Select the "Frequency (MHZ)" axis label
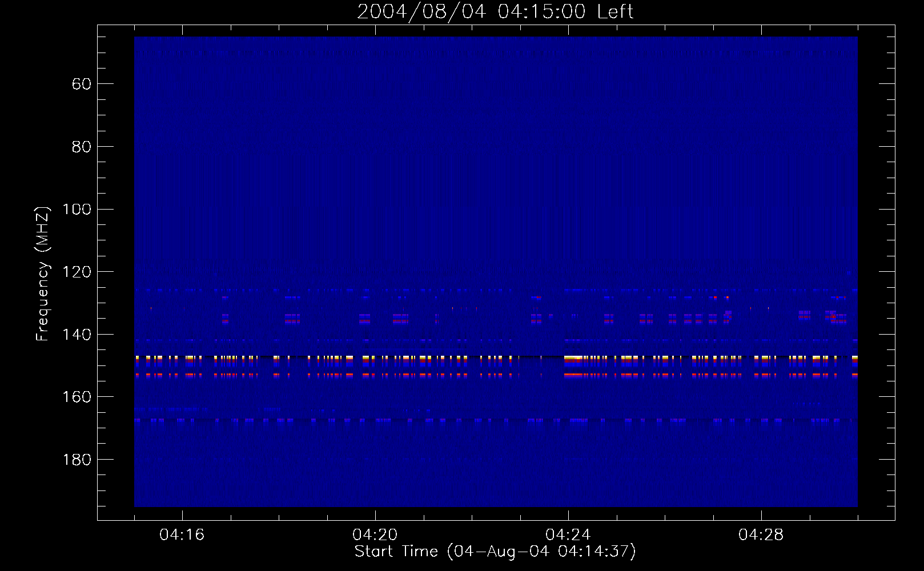 click(43, 273)
